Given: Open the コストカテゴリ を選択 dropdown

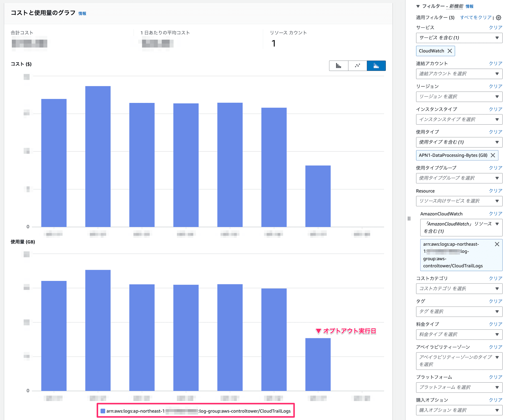Looking at the screenshot, I should click(459, 289).
